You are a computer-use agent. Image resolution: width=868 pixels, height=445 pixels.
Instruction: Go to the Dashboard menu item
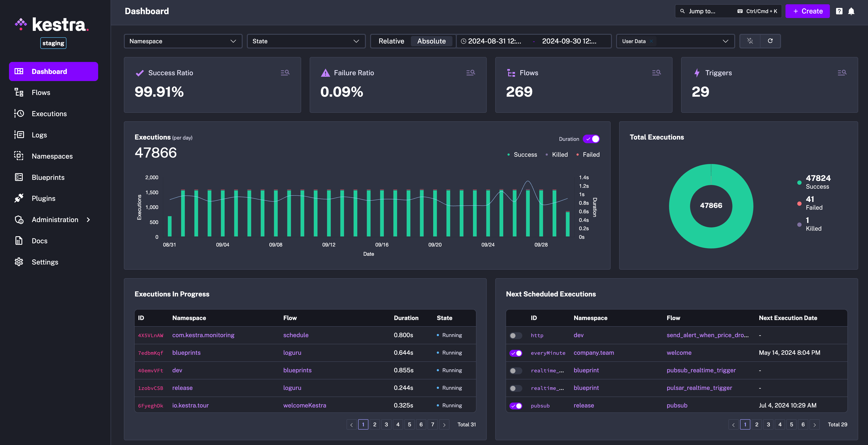click(49, 71)
